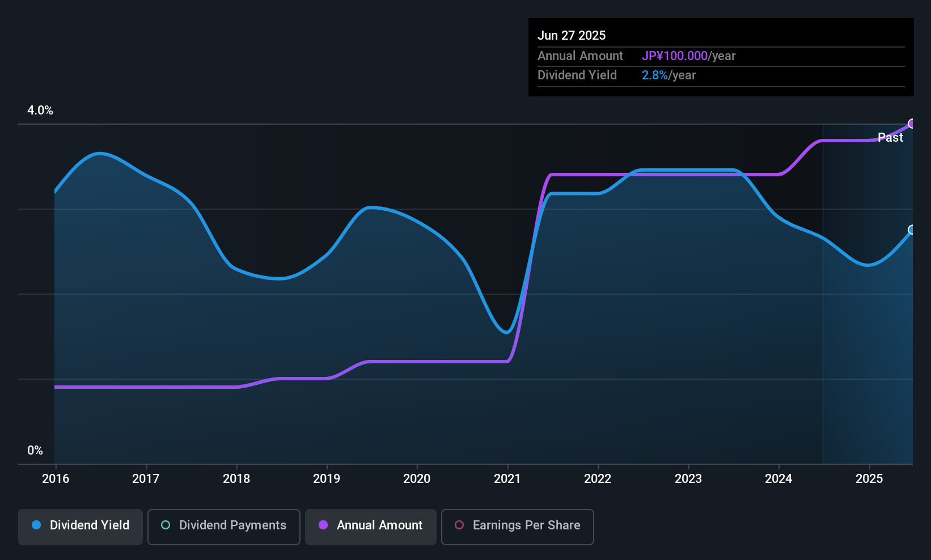Click the teal Dividend Payments legend circle
The width and height of the screenshot is (931, 560).
click(166, 525)
